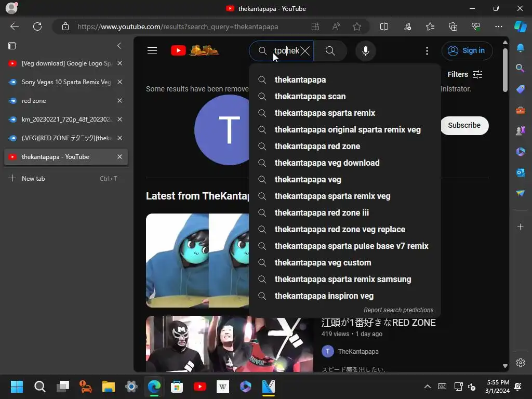This screenshot has height=399, width=532.
Task: Choose suggestion 'thekantapapa veg download'
Action: click(345, 163)
